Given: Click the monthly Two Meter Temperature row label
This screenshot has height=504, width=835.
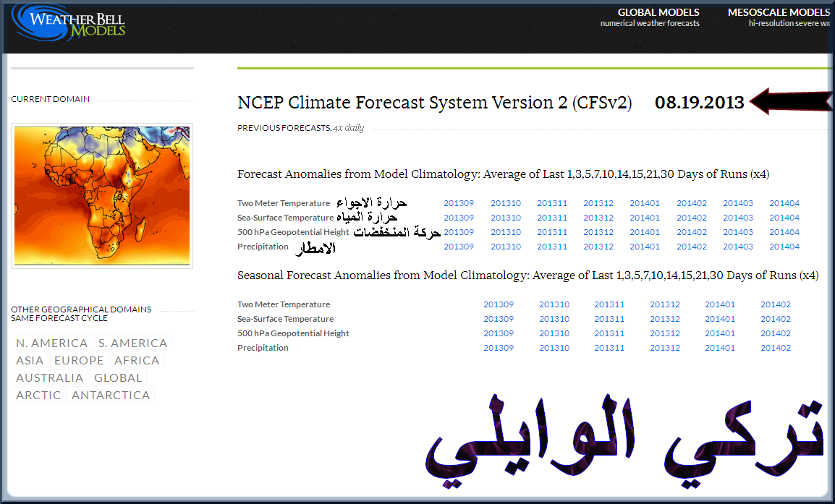Looking at the screenshot, I should pos(284,203).
